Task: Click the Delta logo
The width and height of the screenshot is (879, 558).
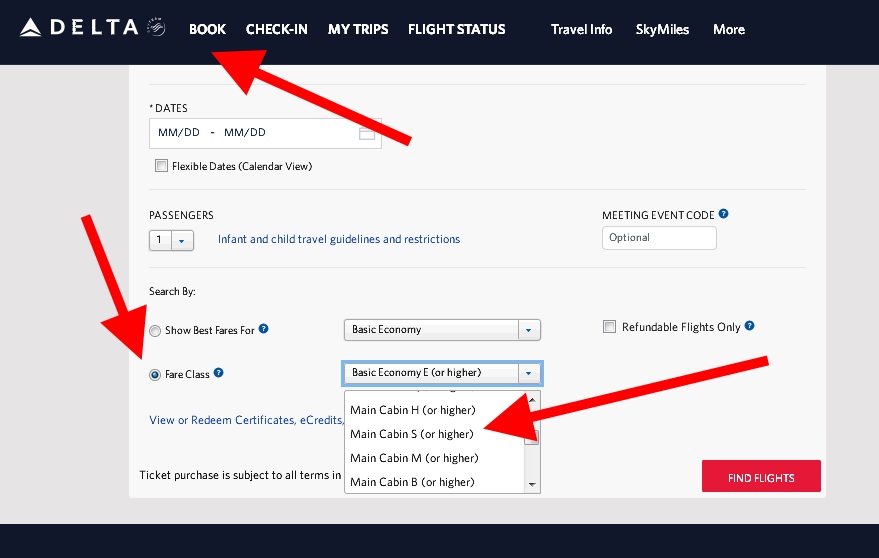Action: pyautogui.click(x=92, y=27)
